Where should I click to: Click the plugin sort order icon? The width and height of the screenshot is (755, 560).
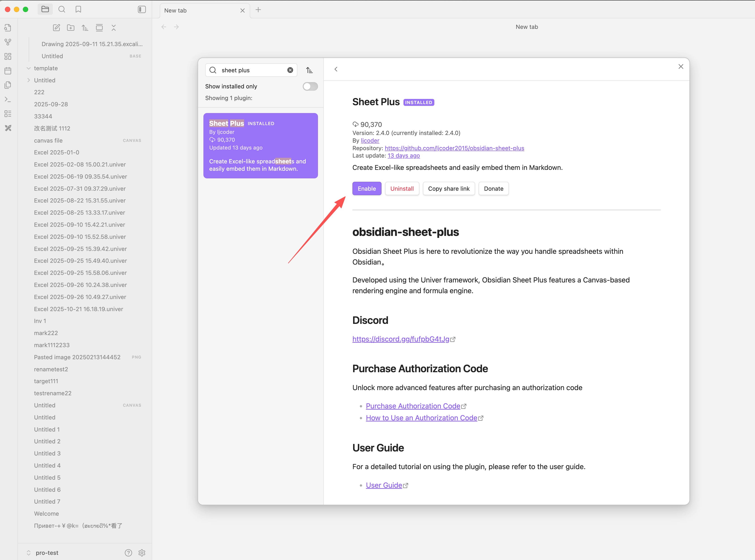309,70
